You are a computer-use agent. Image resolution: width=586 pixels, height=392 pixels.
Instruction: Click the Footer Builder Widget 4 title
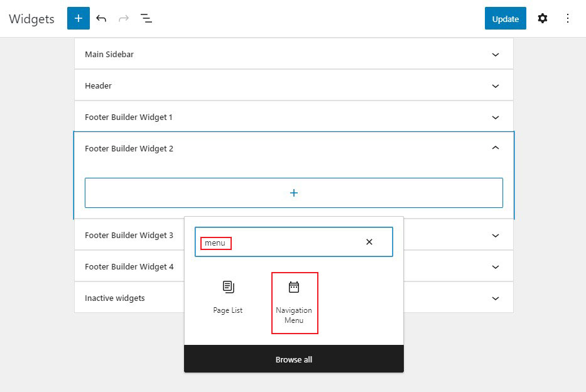pyautogui.click(x=129, y=266)
